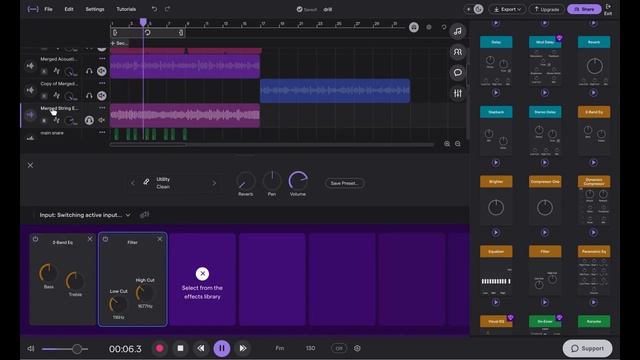
Task: Stop playback with the square button
Action: (180, 348)
